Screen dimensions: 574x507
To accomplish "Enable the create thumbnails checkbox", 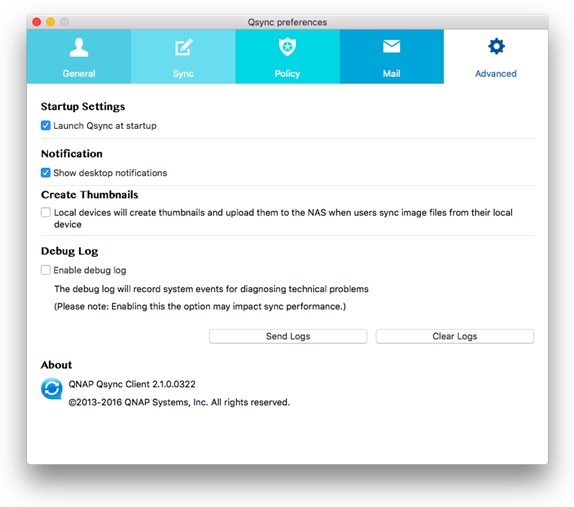I will coord(46,212).
